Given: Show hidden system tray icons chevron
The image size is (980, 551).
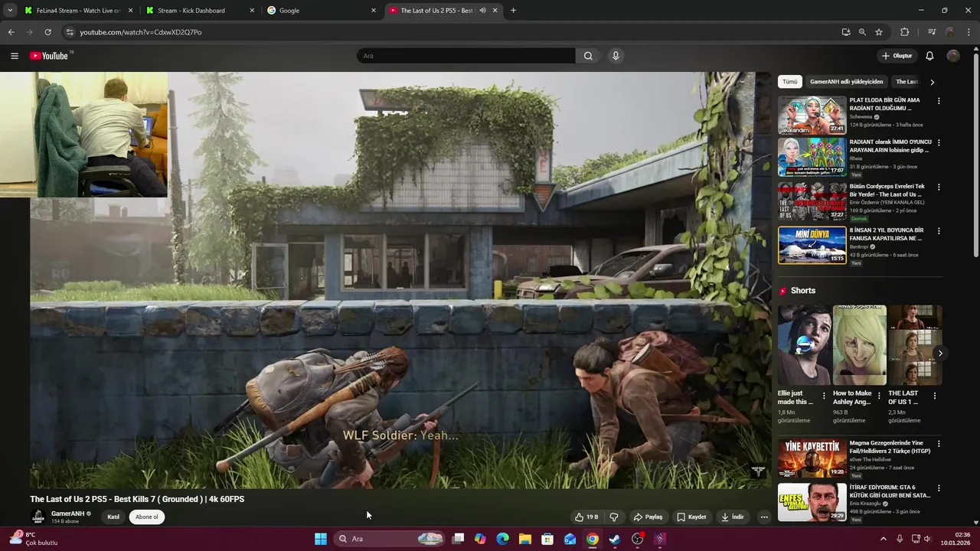Looking at the screenshot, I should tap(883, 539).
